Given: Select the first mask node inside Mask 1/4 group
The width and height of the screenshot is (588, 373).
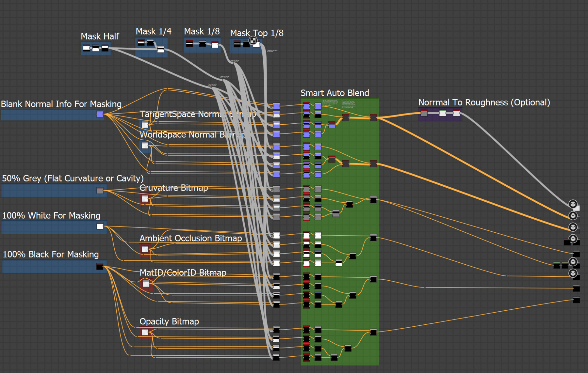Looking at the screenshot, I should [141, 42].
